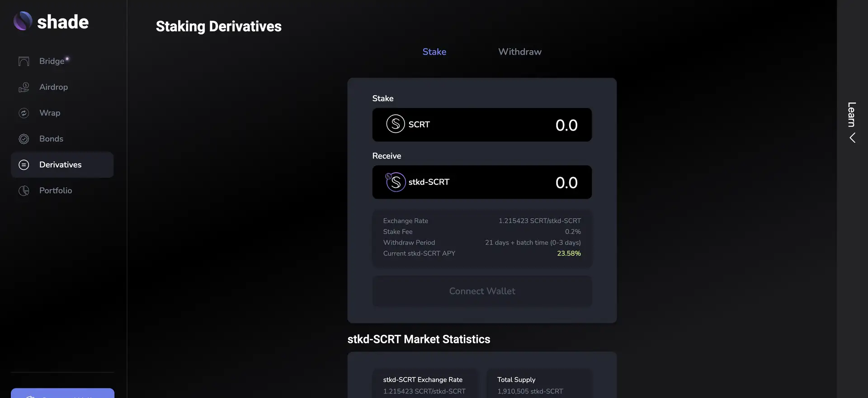
Task: Click the Airdrop hand-coin icon
Action: (24, 87)
